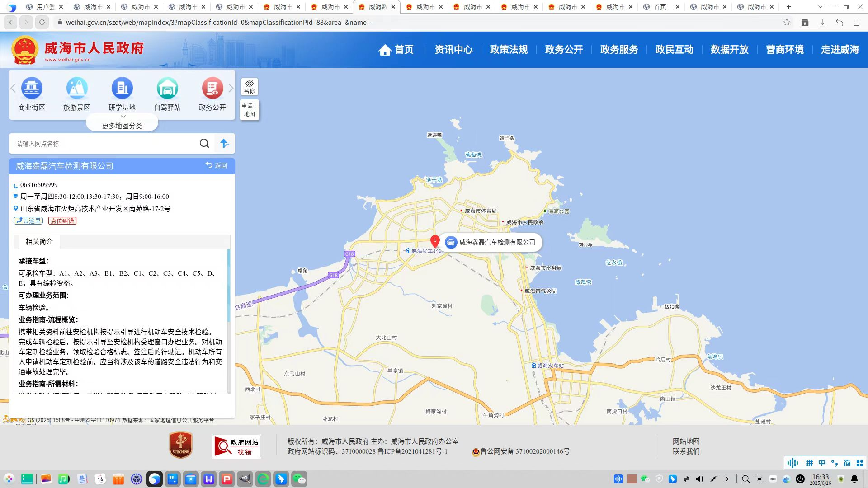Open WeChat from the taskbar

pyautogui.click(x=299, y=479)
